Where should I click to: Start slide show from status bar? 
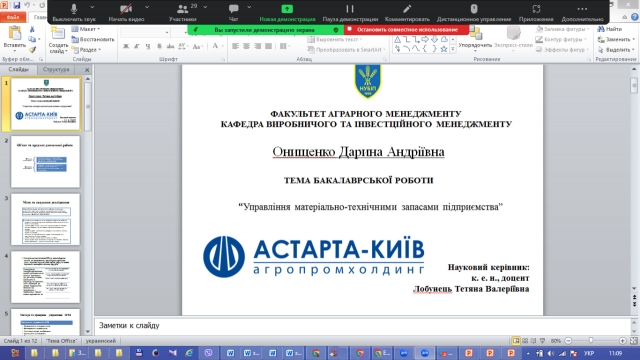click(x=542, y=340)
